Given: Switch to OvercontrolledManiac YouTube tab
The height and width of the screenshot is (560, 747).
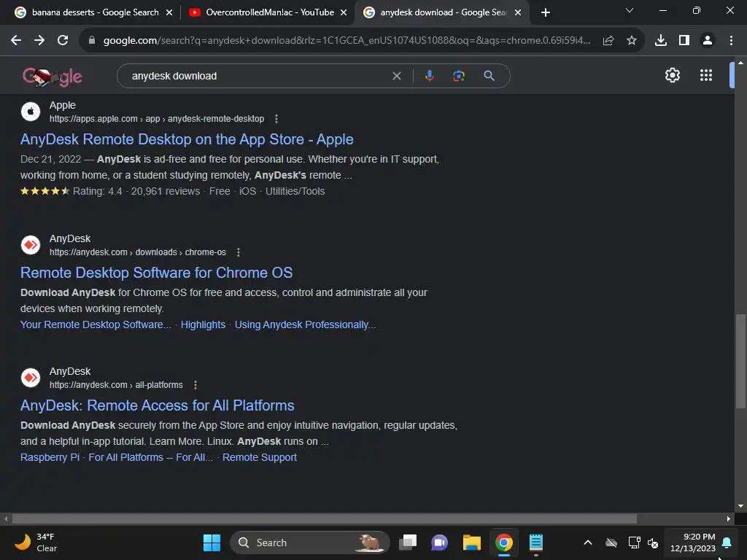Looking at the screenshot, I should click(x=267, y=12).
